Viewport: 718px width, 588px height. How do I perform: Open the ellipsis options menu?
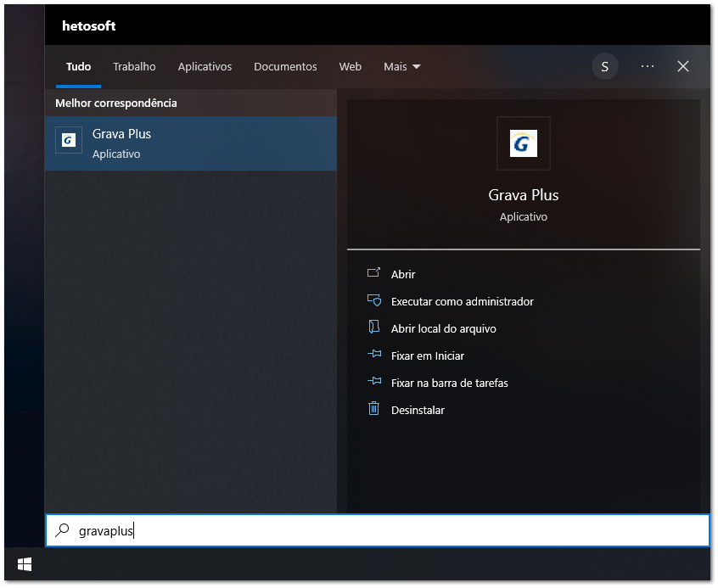pyautogui.click(x=648, y=66)
